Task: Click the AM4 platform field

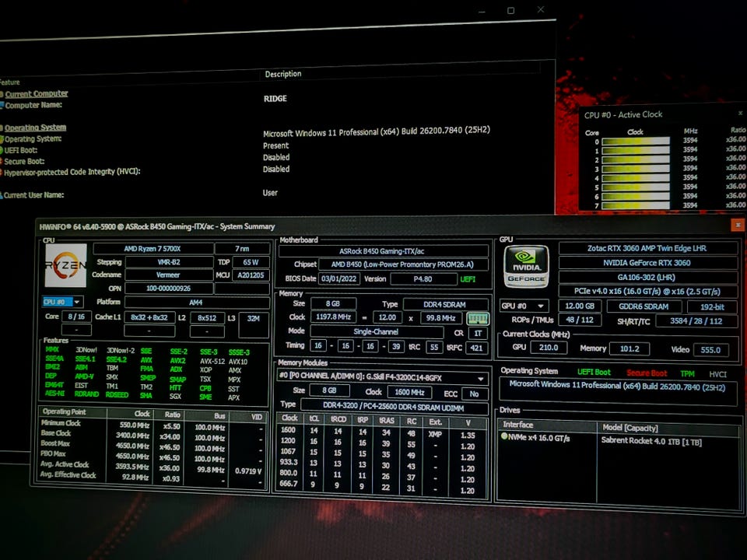Action: pos(196,303)
